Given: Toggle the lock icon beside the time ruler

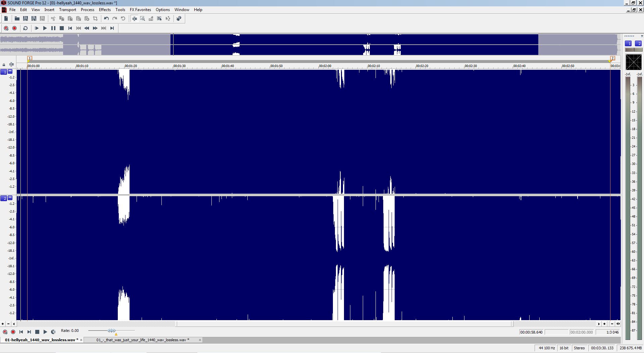Looking at the screenshot, I should click(x=4, y=64).
